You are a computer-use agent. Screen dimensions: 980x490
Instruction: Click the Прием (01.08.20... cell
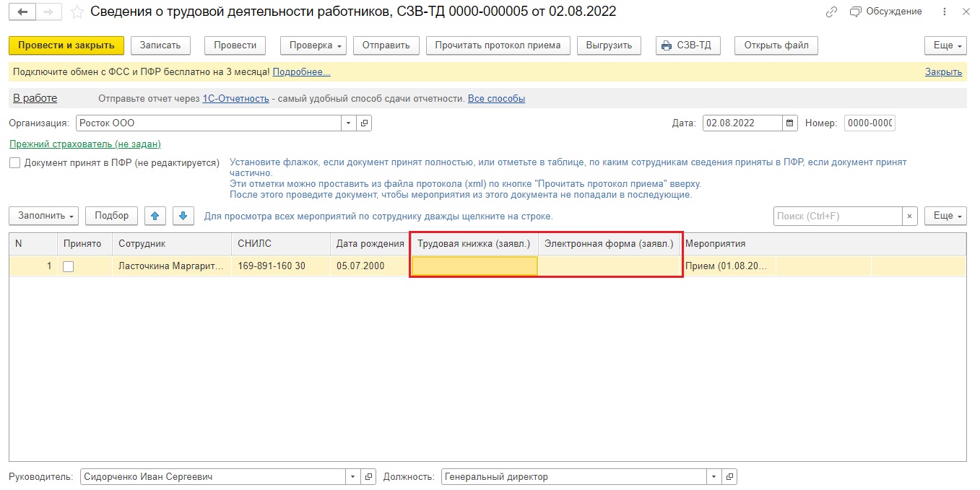(x=729, y=266)
